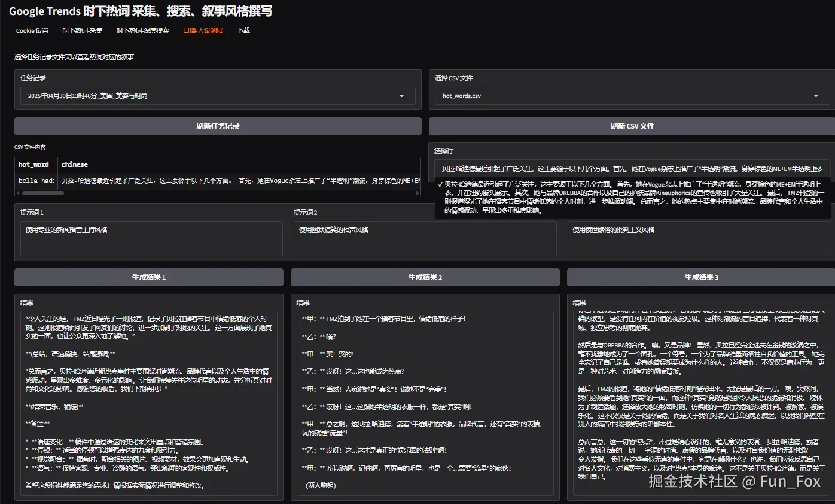835x504 pixels.
Task: Expand the 任务记录 dropdown arrow
Action: (x=401, y=96)
